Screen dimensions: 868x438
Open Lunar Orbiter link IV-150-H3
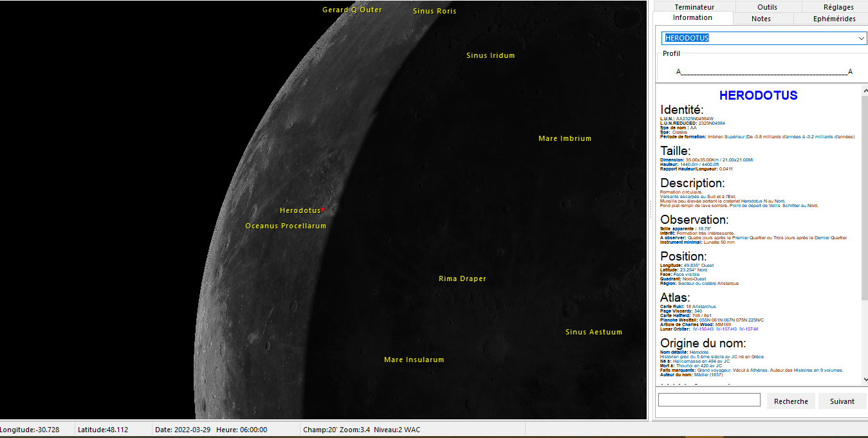[703, 329]
